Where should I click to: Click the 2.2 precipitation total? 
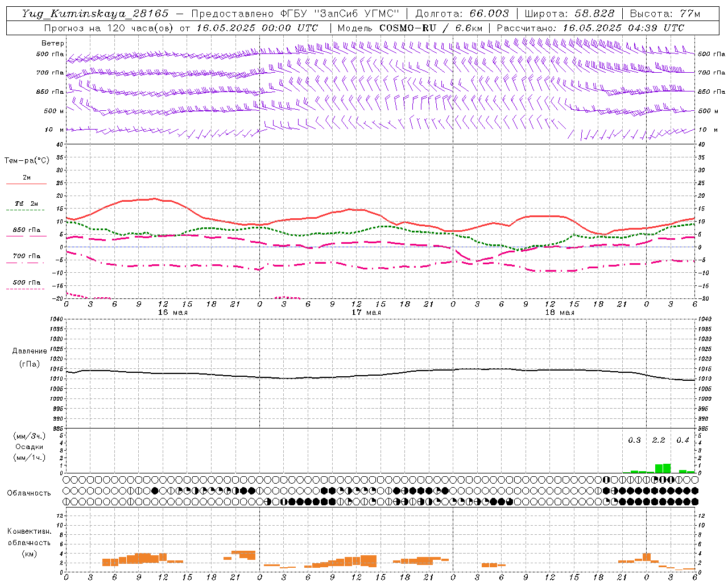point(659,440)
